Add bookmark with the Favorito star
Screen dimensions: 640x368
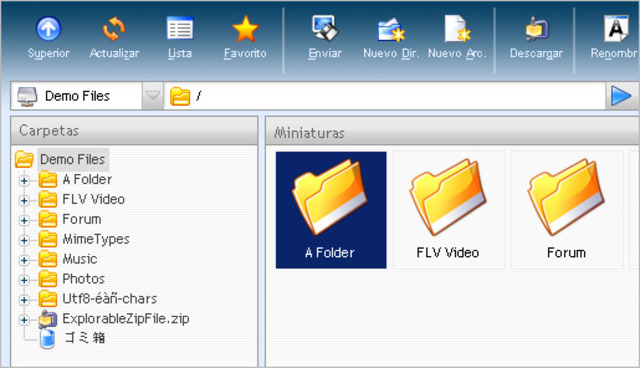(x=245, y=29)
